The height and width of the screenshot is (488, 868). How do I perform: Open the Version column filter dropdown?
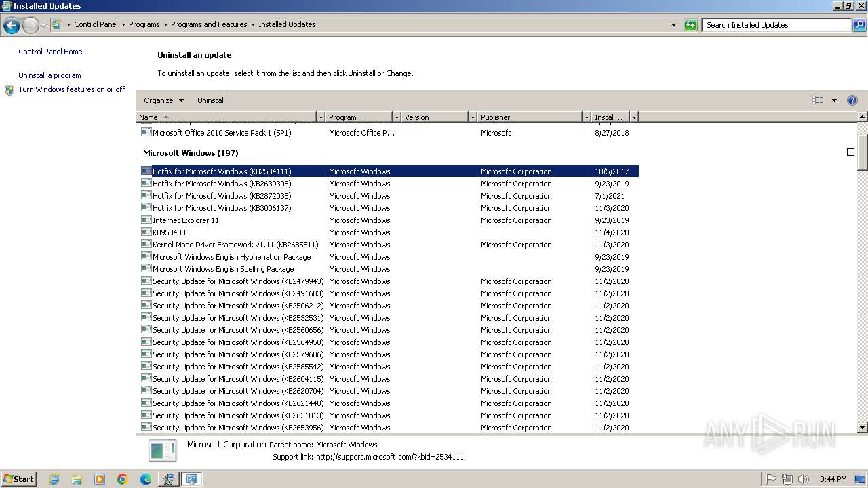coord(473,117)
